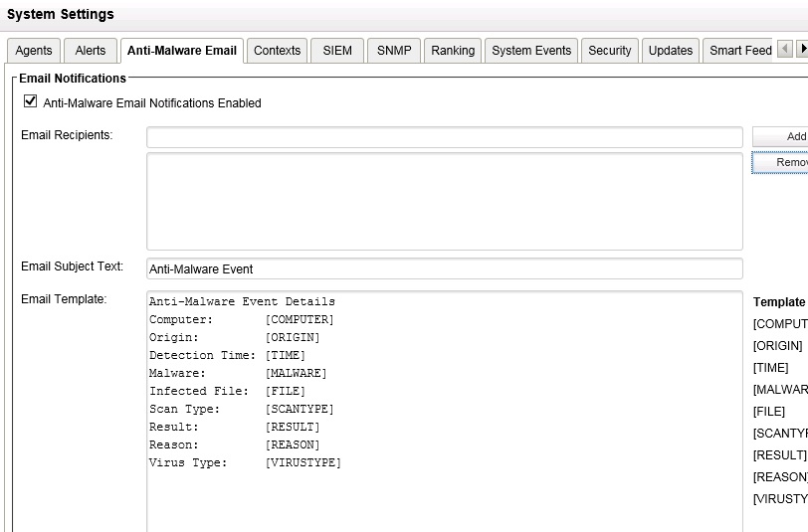Switch to the Smart Feed tab

click(x=739, y=51)
